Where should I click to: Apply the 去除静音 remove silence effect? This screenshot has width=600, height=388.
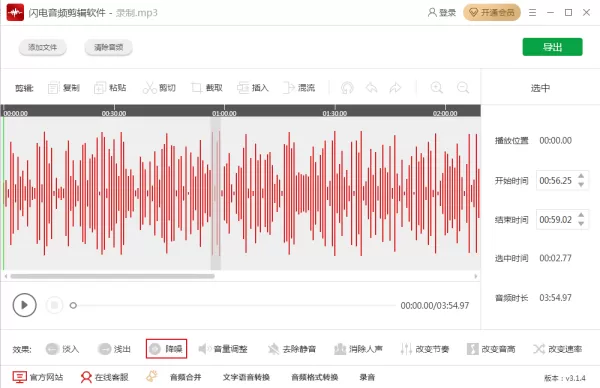click(x=292, y=349)
